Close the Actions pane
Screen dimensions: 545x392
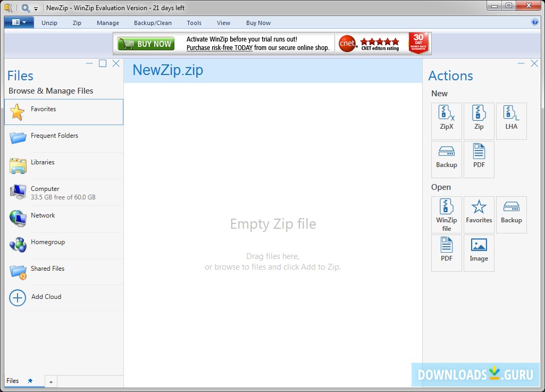[x=534, y=63]
